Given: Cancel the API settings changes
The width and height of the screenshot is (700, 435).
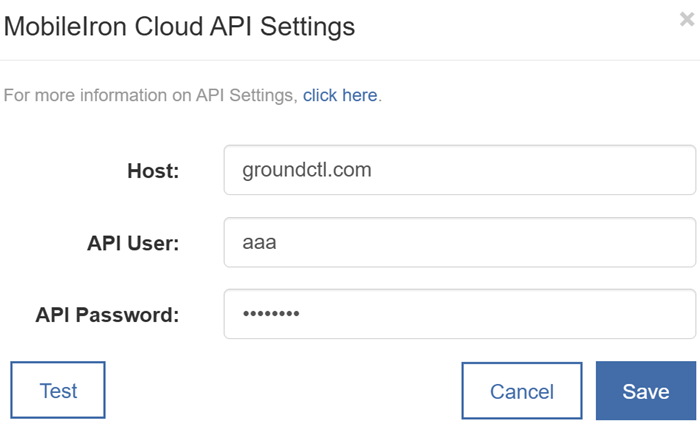Looking at the screenshot, I should pos(522,391).
